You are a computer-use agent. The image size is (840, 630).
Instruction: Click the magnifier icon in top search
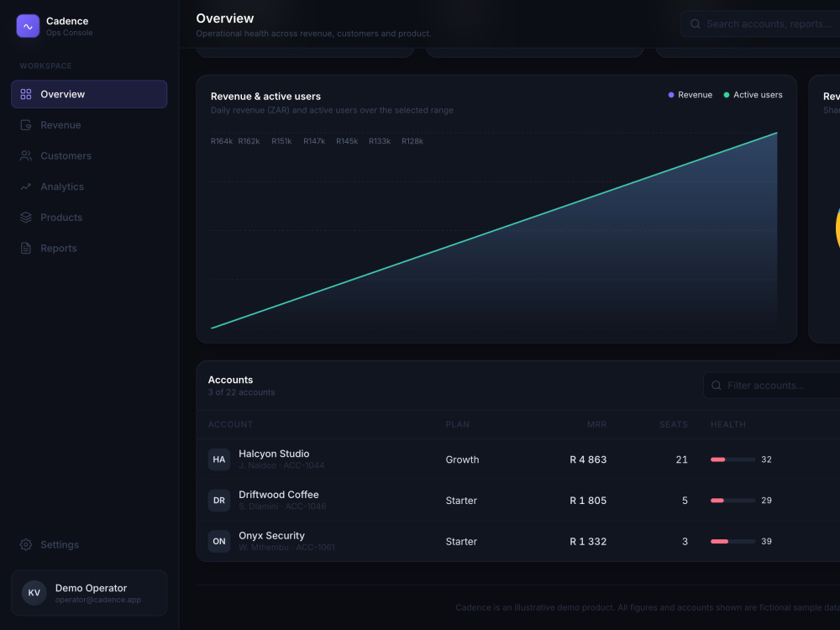[x=695, y=24]
